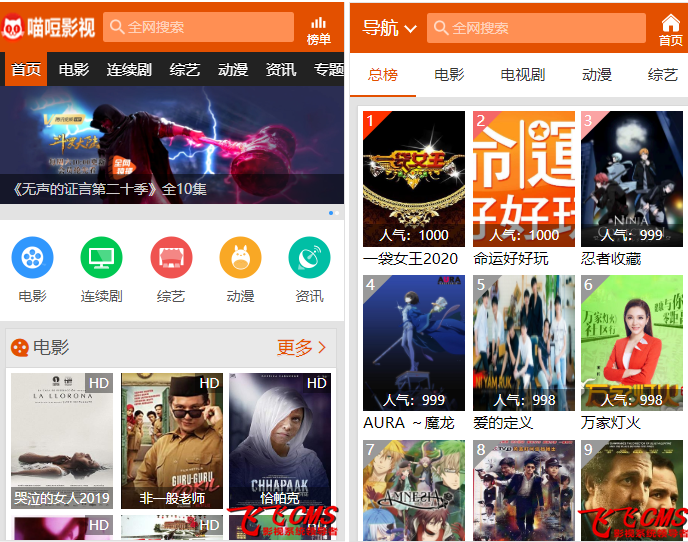Open rank 7 Amnesia anime poster
The width and height of the screenshot is (688, 542).
414,491
